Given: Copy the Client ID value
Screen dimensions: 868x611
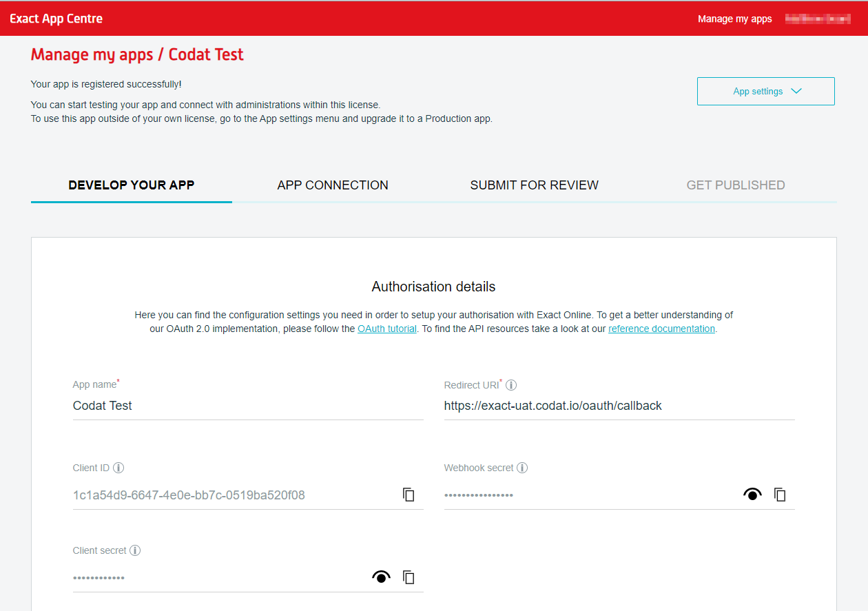Looking at the screenshot, I should tap(409, 495).
